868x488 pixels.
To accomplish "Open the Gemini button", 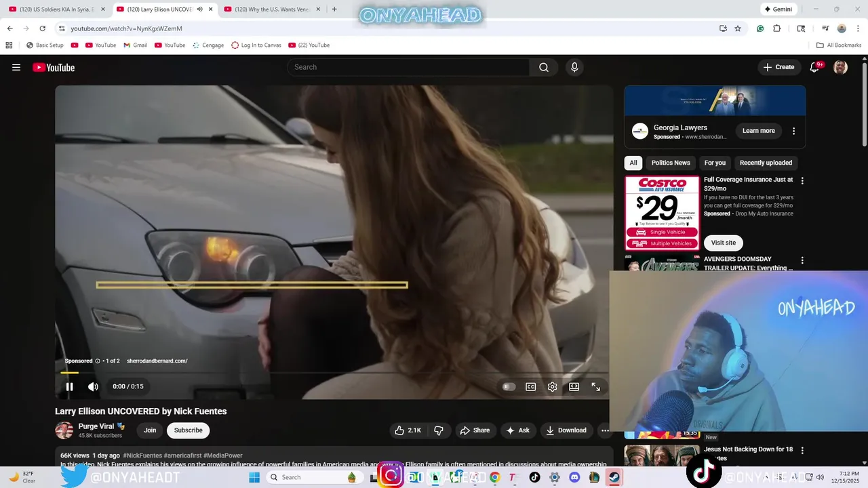I will [x=778, y=9].
